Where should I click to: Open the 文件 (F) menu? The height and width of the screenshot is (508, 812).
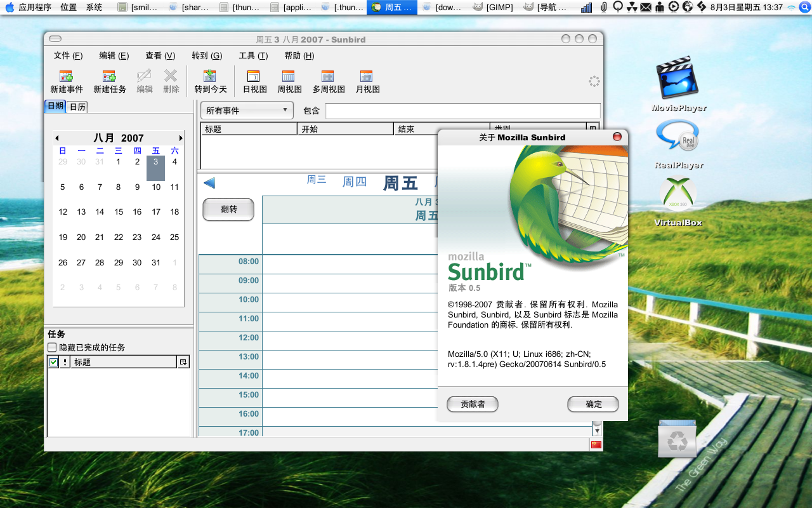tap(68, 56)
